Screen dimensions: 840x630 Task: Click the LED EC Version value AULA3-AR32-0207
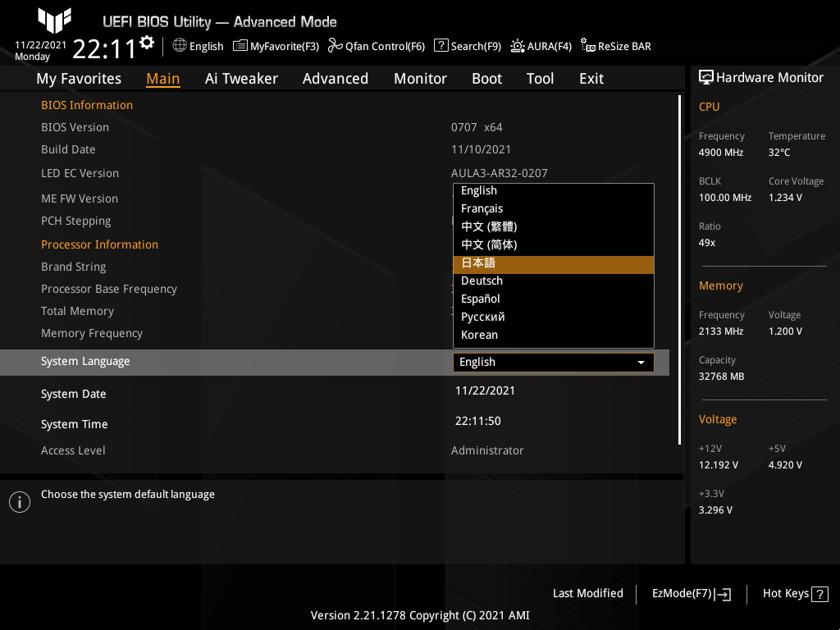pos(500,174)
